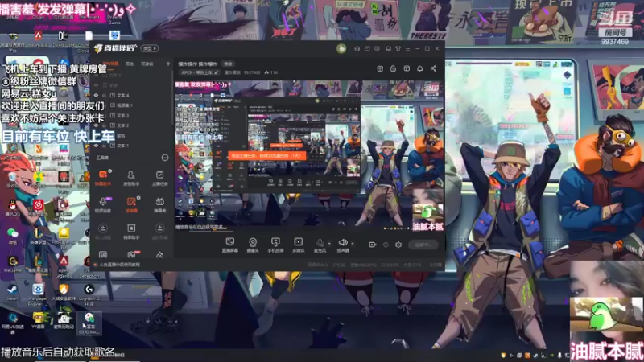This screenshot has height=362, width=644.
Task: Open the Steam desktop shortcut
Action: [x=12, y=293]
